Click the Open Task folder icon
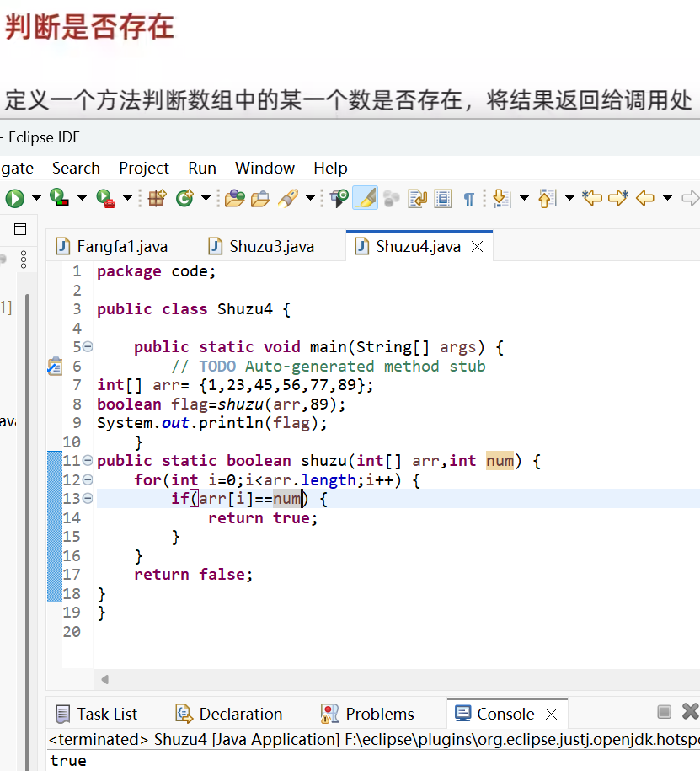This screenshot has width=700, height=771. (260, 199)
